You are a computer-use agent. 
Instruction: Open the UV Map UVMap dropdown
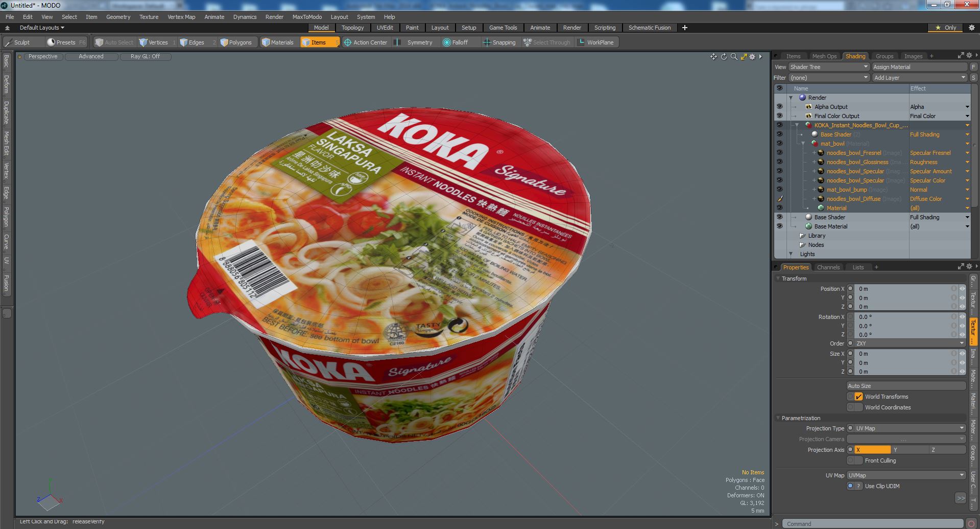pos(906,475)
